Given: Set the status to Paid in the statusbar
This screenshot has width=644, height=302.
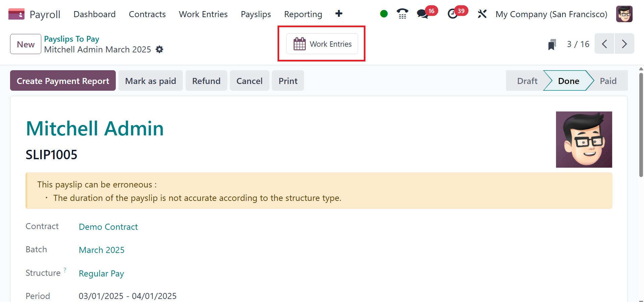Looking at the screenshot, I should tap(608, 81).
